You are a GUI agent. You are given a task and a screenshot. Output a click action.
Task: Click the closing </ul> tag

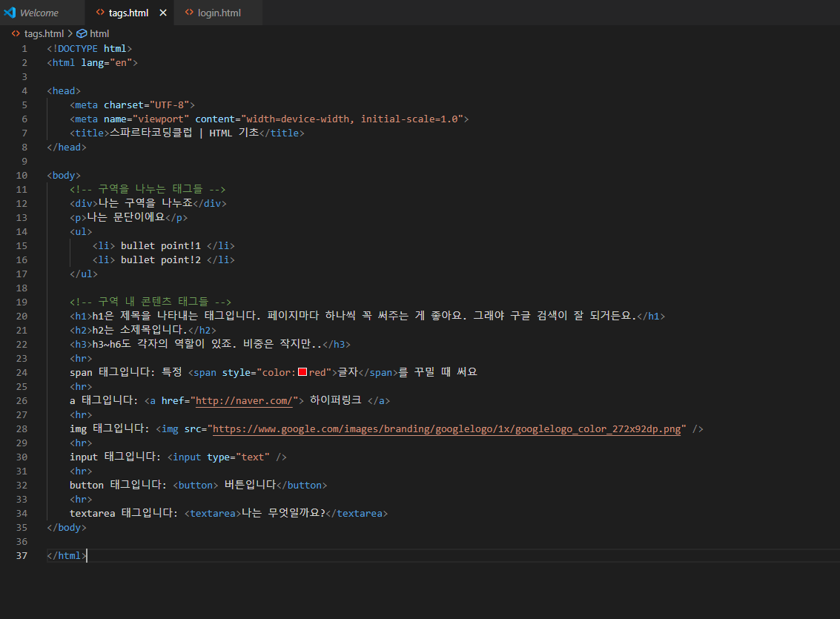(x=84, y=274)
